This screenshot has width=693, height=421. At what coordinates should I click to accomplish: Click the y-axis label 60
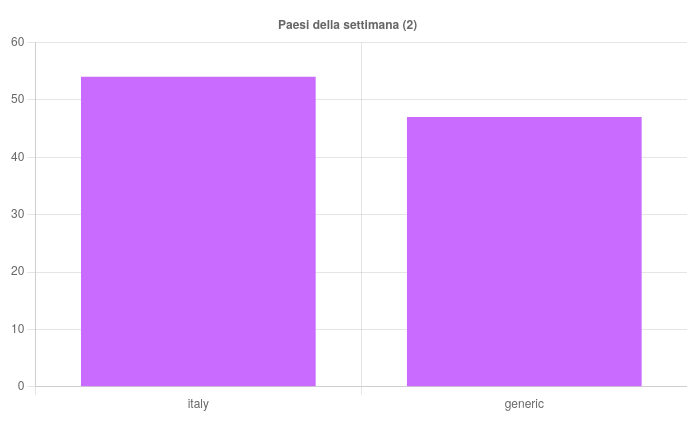click(18, 42)
